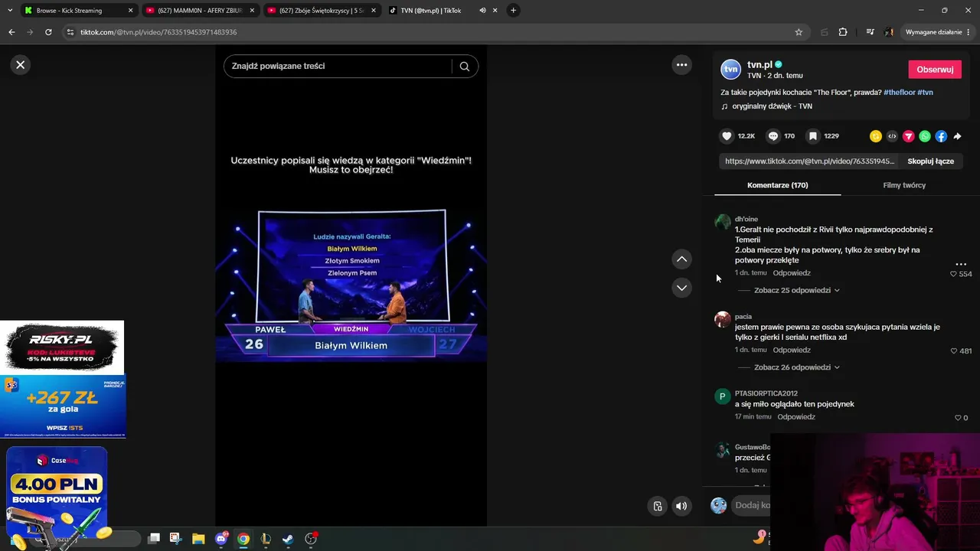Viewport: 980px width, 551px height.
Task: Open Chrome extensions puzzle icon
Action: (x=843, y=32)
